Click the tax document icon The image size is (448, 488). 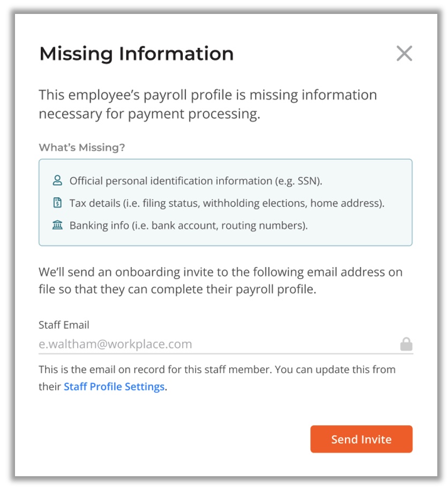pyautogui.click(x=57, y=203)
